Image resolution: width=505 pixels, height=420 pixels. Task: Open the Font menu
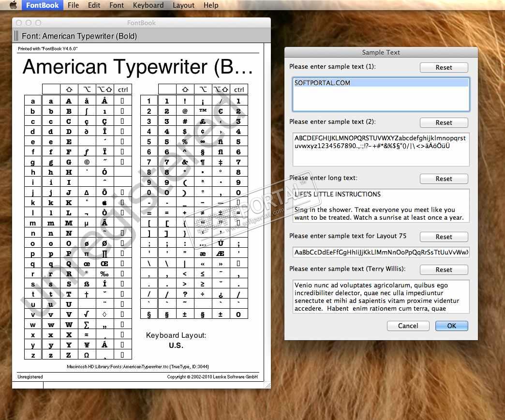point(117,5)
